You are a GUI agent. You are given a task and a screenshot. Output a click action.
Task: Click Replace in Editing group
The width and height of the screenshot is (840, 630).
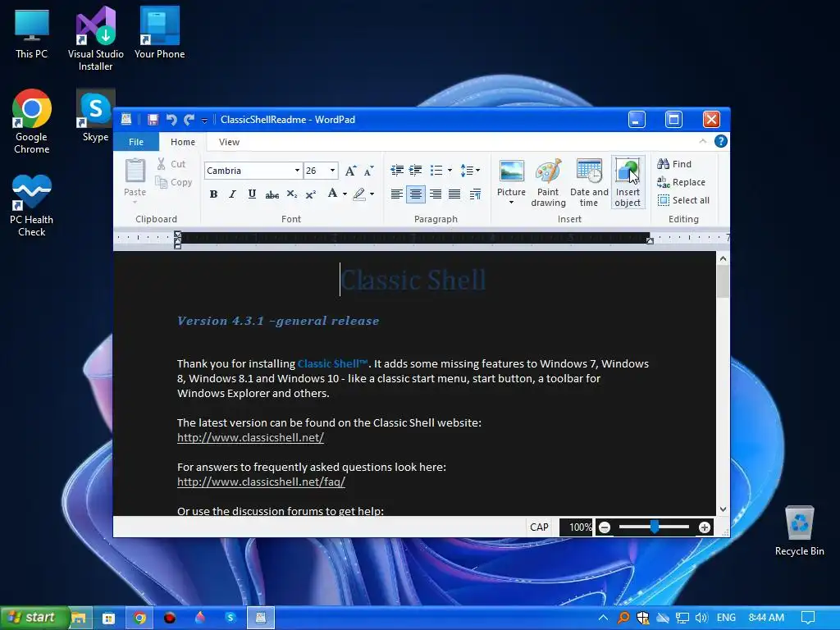coord(682,182)
